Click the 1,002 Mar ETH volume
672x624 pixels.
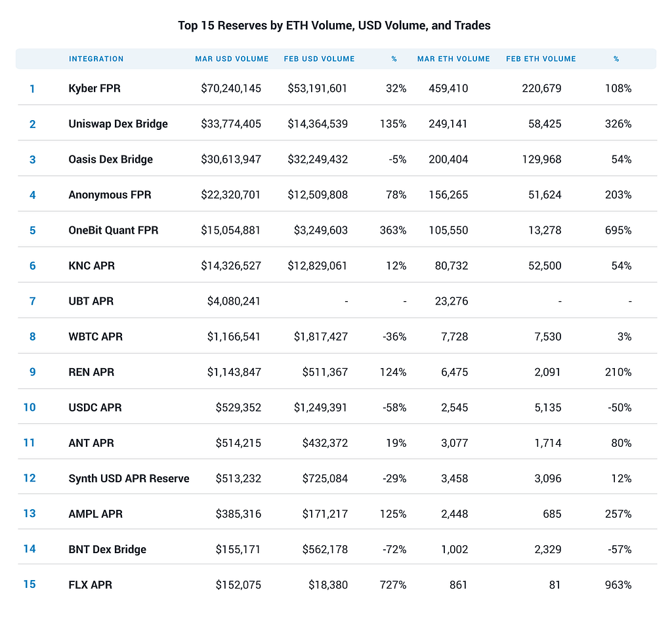point(455,549)
